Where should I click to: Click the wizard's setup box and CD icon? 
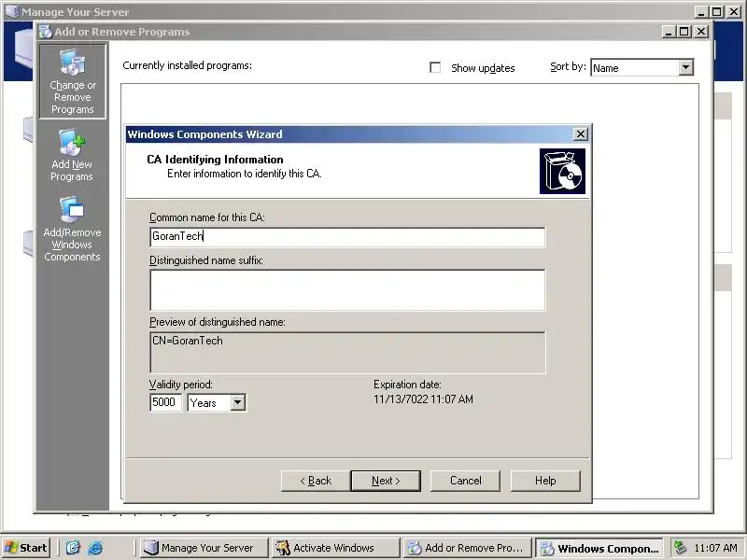click(562, 171)
